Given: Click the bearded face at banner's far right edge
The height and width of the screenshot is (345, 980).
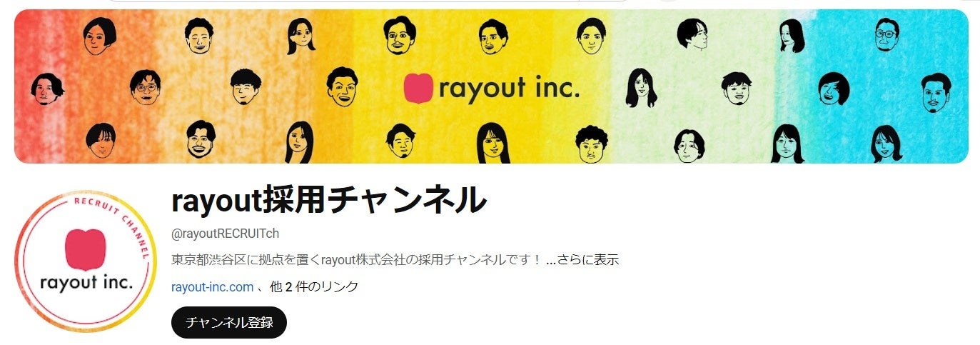Looking at the screenshot, I should 936,93.
